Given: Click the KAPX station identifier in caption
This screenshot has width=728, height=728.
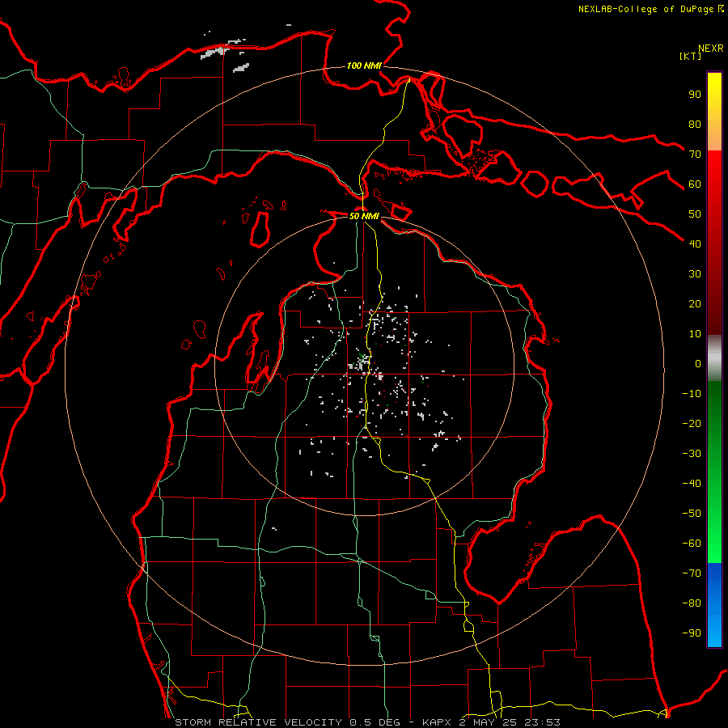Looking at the screenshot, I should [438, 722].
